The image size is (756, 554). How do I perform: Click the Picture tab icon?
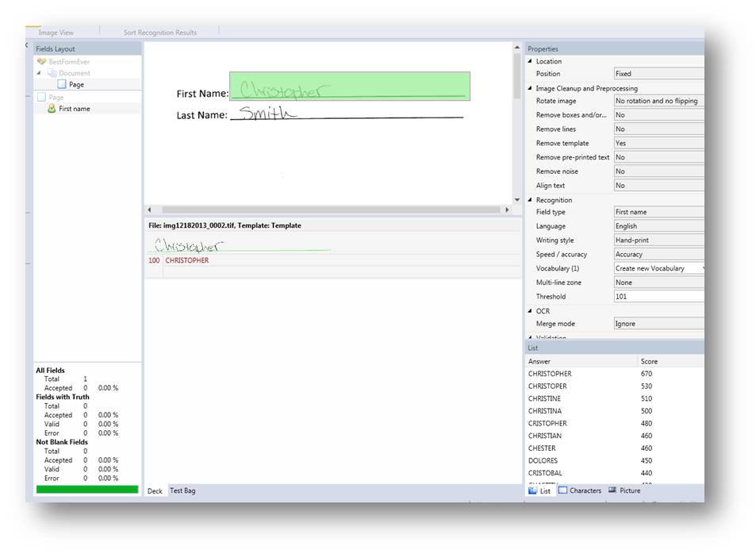click(x=612, y=491)
